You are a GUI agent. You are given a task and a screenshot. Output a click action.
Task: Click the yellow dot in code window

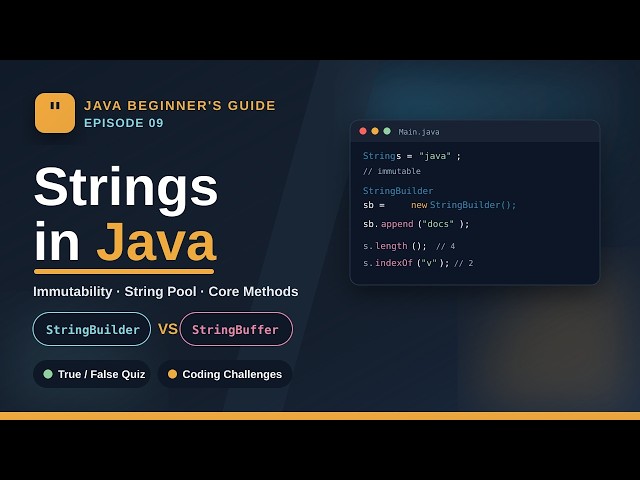pos(375,131)
